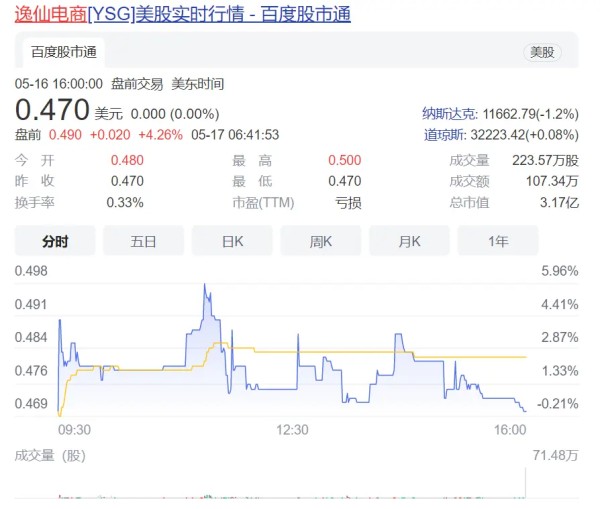Screen dimensions: 600x509
Task: Open the 道琼斯 index link
Action: (445, 135)
